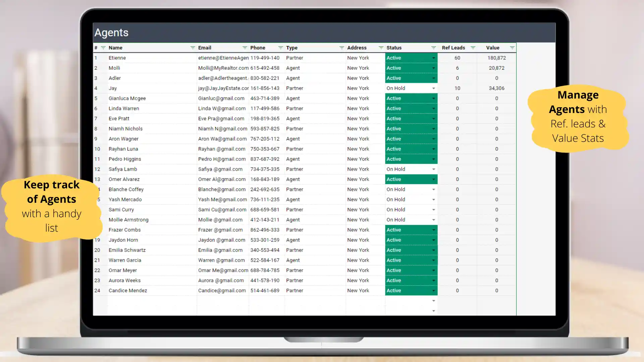
Task: Expand status dropdown for Safiya Lamb
Action: click(433, 169)
